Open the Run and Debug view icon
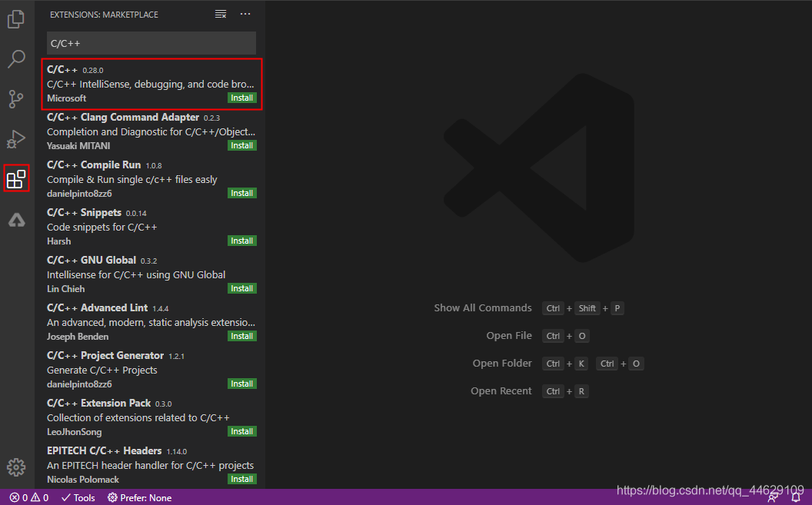 (16, 138)
